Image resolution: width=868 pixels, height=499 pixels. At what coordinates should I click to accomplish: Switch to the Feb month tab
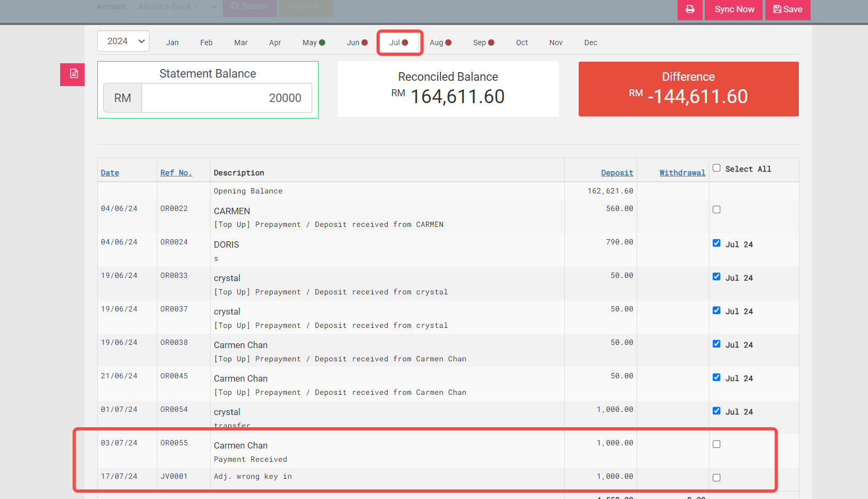[x=206, y=43]
